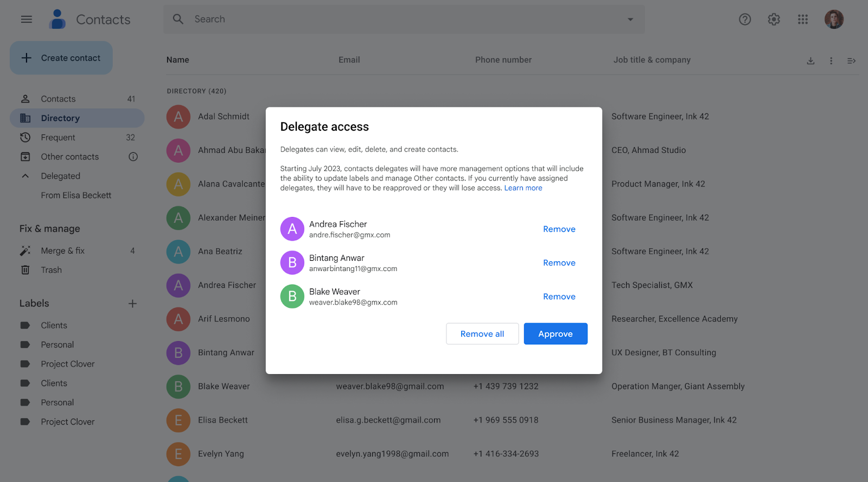Image resolution: width=868 pixels, height=482 pixels.
Task: Click the Search contacts field
Action: coord(401,20)
